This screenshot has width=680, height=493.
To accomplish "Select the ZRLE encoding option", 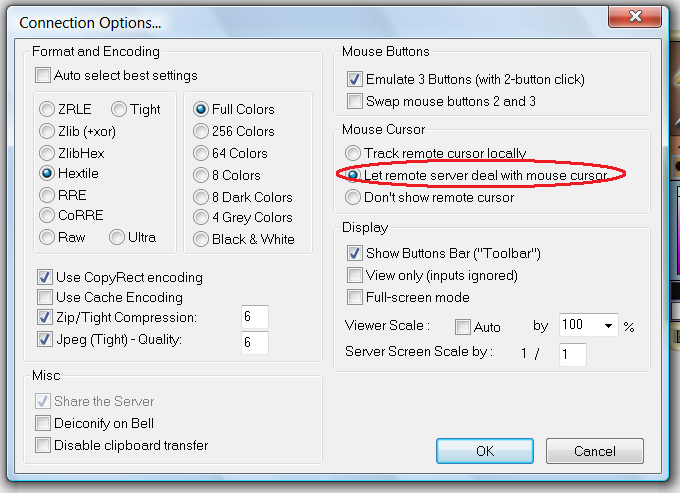I will (x=47, y=109).
